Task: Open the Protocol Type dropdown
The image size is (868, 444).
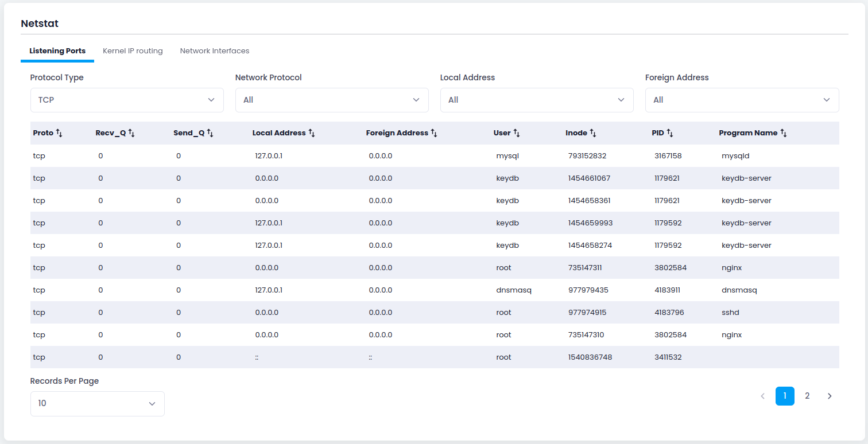Action: pyautogui.click(x=126, y=100)
